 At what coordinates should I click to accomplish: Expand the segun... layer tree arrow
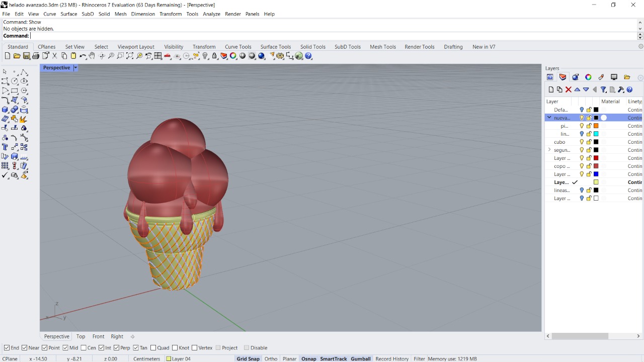pyautogui.click(x=549, y=150)
